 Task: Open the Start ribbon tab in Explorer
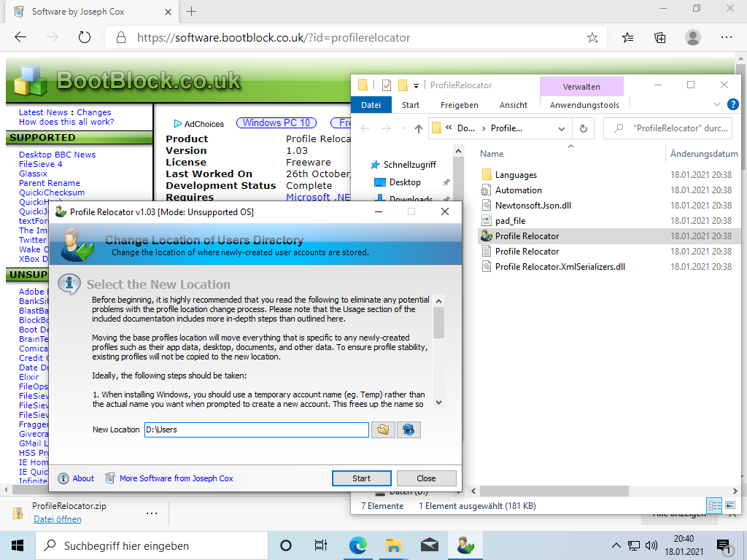pos(410,105)
